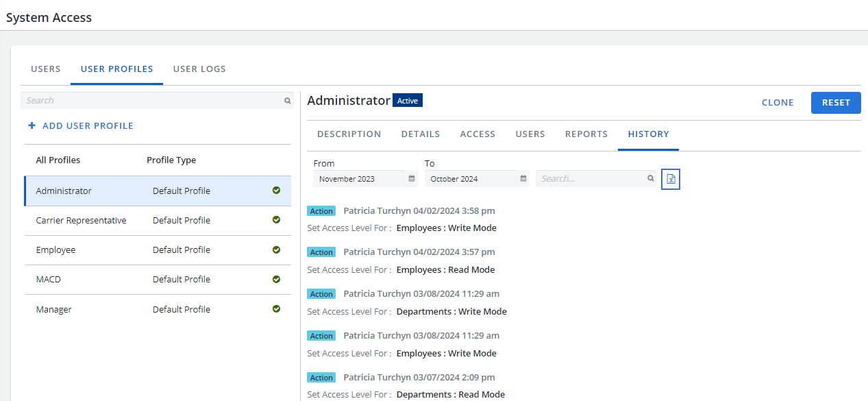Open the To date October 2024 picker
This screenshot has height=401, width=868.
(471, 179)
